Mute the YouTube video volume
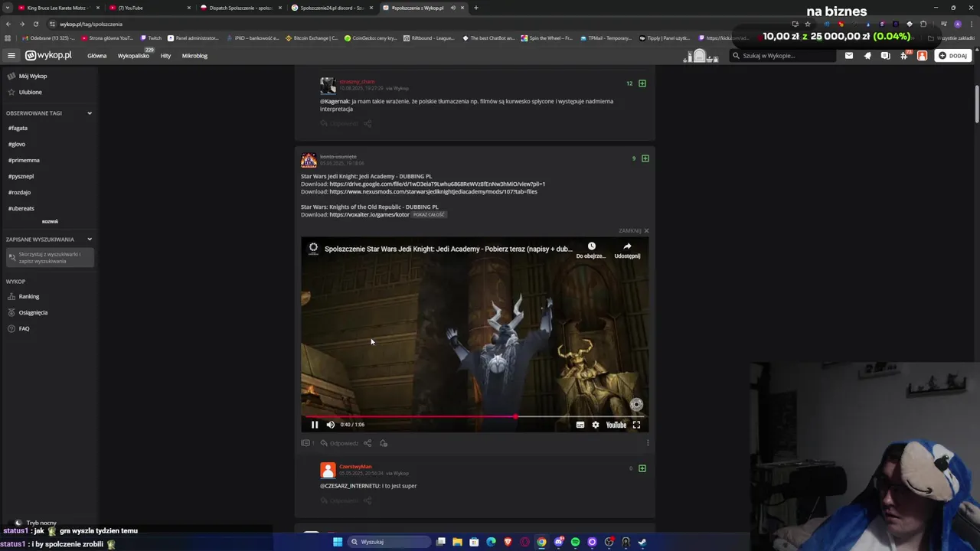This screenshot has width=980, height=551. 331,425
